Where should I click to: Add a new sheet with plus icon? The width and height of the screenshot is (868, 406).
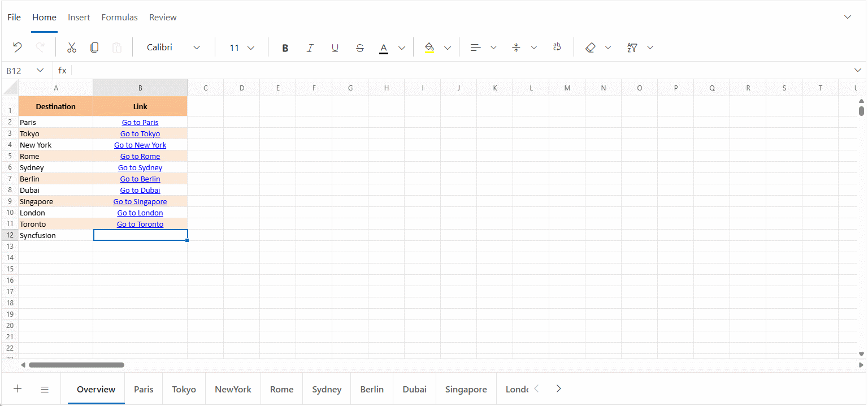(x=18, y=388)
